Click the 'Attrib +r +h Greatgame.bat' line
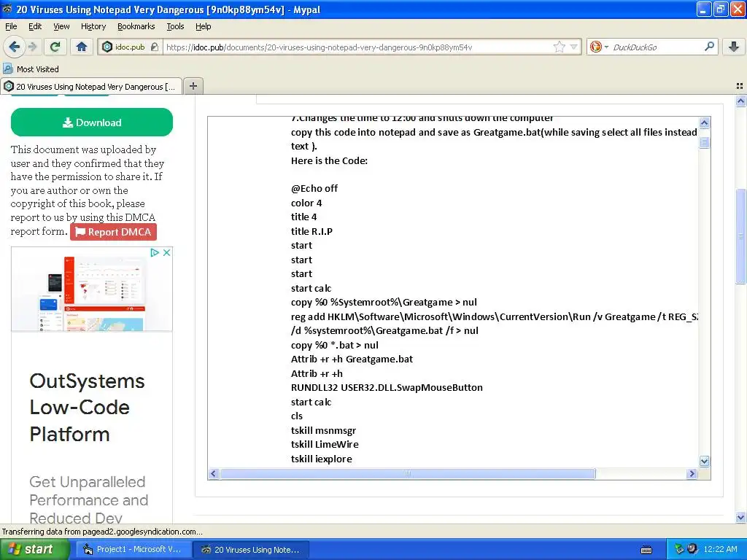747x560 pixels. tap(352, 359)
